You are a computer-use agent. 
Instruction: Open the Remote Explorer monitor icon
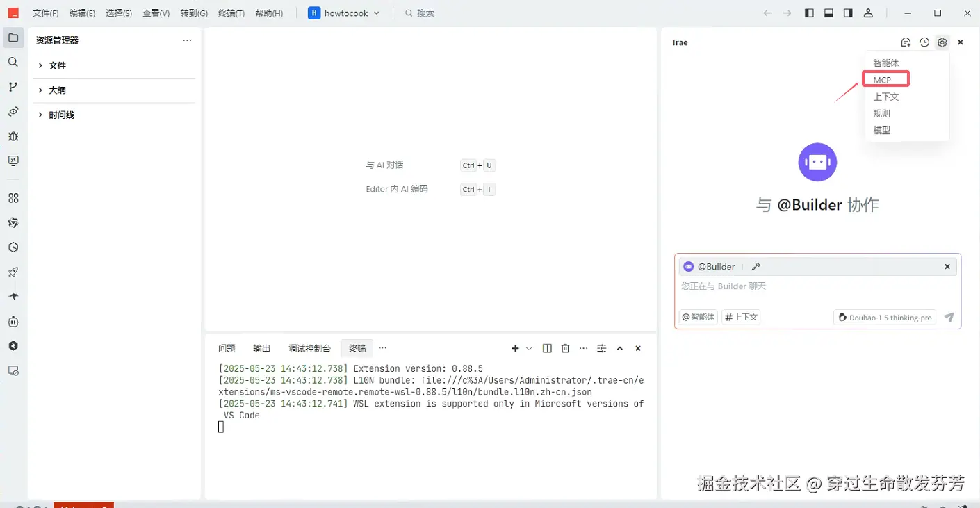click(13, 161)
